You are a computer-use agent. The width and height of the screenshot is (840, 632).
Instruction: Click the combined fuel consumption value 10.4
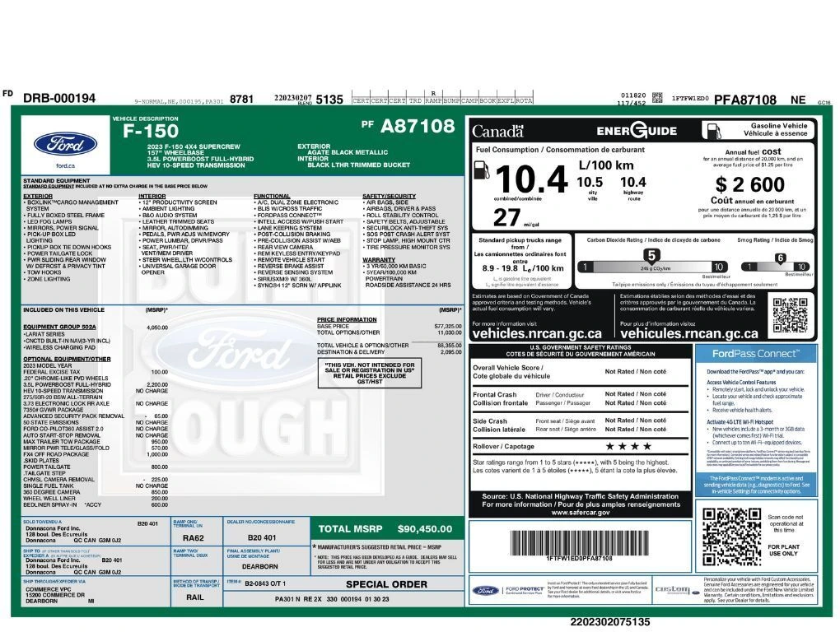pos(531,179)
